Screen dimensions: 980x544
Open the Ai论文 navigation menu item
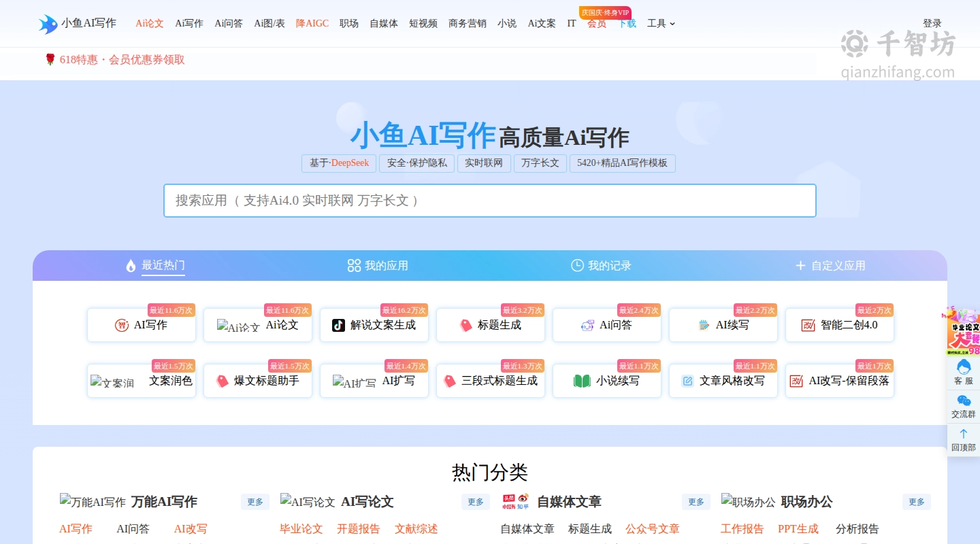(150, 23)
